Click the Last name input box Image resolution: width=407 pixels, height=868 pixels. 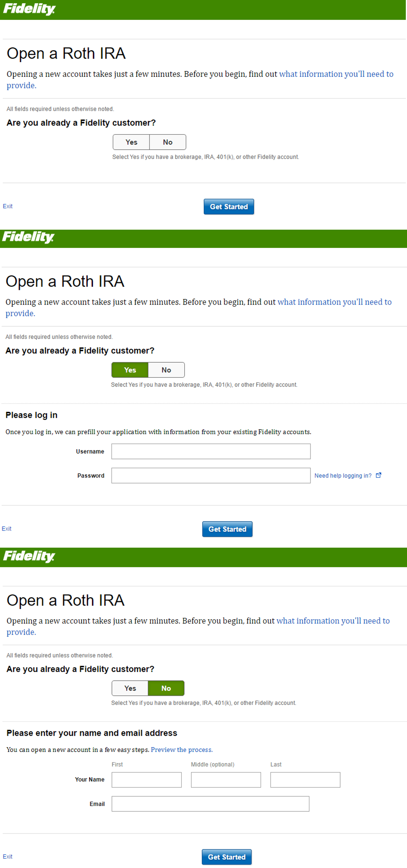pyautogui.click(x=305, y=780)
